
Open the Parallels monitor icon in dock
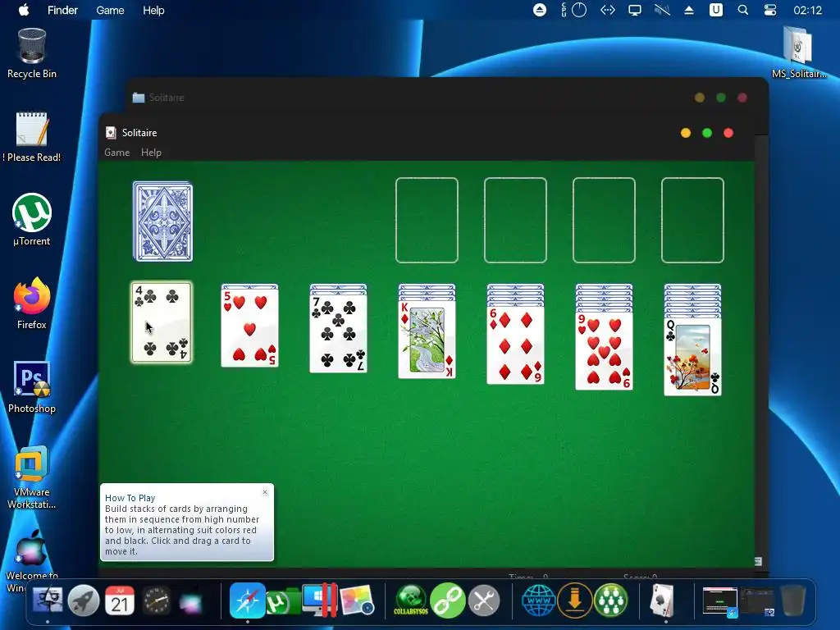coord(320,600)
